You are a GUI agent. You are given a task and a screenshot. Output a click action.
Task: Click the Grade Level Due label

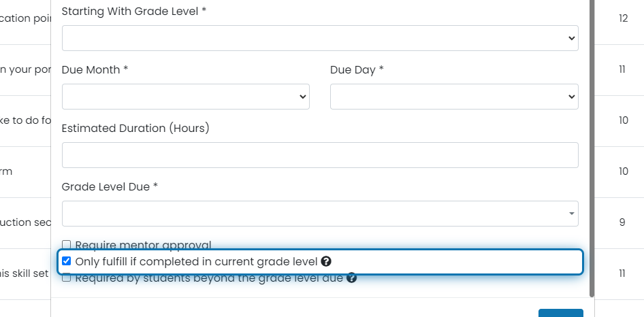pyautogui.click(x=110, y=187)
